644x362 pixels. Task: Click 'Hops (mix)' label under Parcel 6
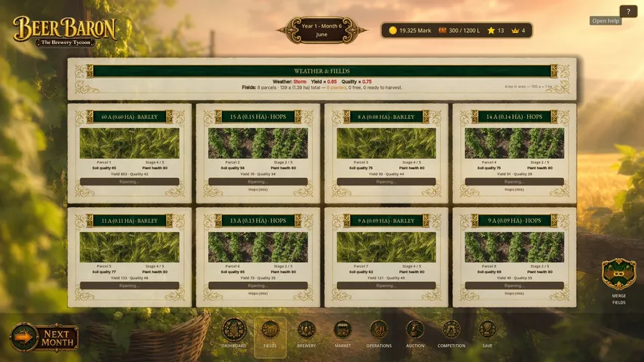[258, 293]
